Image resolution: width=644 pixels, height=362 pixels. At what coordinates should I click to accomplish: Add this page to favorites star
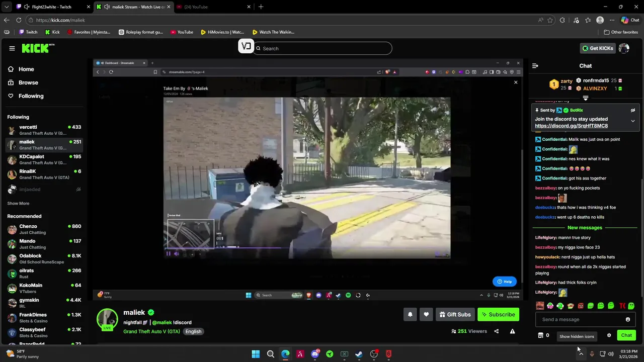[550, 20]
